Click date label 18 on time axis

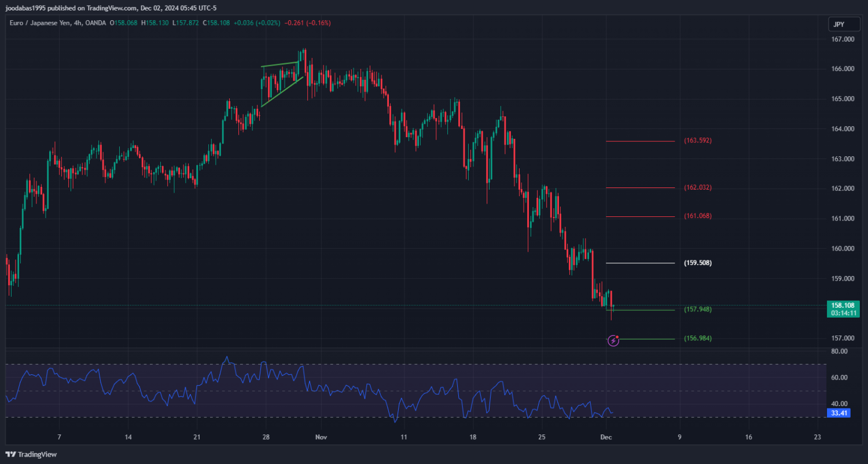(473, 437)
